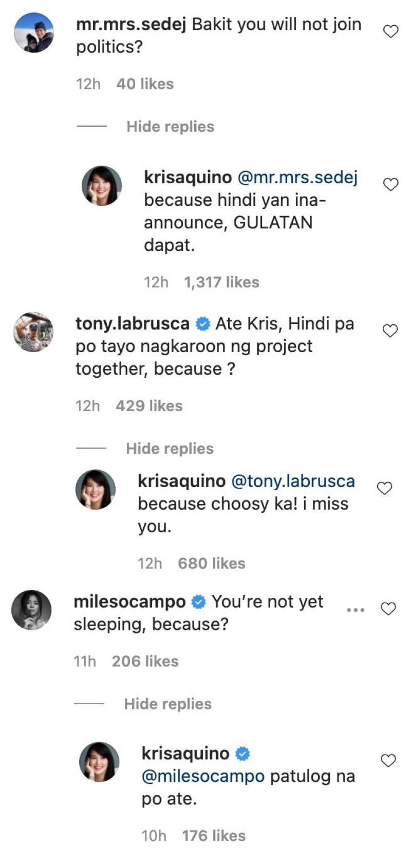
Task: Hide replies under mr.mrs.sedej's comment
Action: click(170, 127)
